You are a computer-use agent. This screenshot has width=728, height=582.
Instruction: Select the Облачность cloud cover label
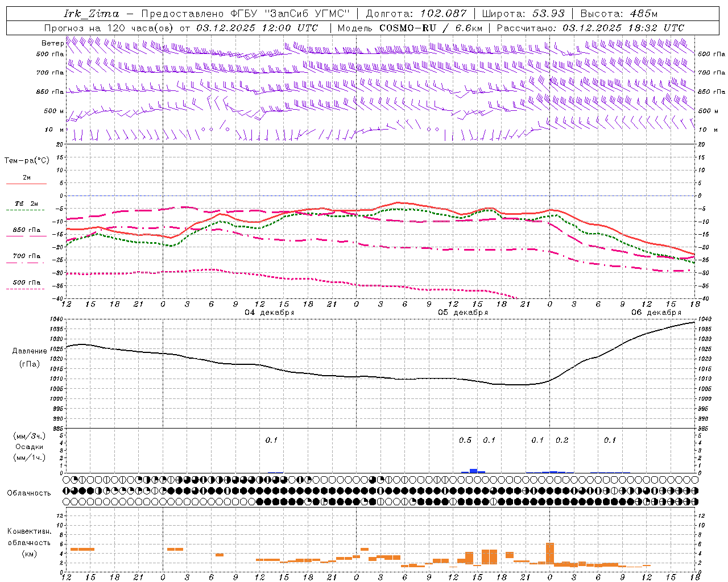[29, 493]
